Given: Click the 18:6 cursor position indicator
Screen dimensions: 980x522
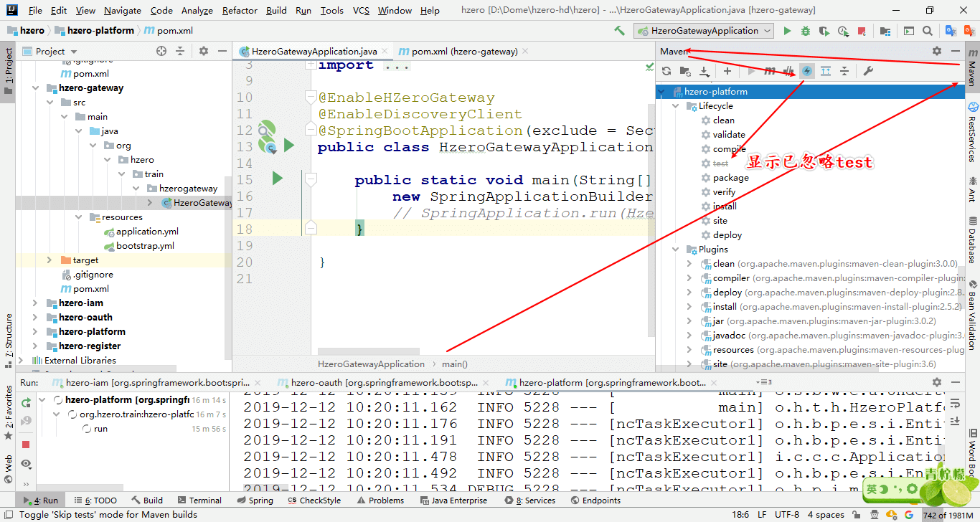Looking at the screenshot, I should point(741,514).
